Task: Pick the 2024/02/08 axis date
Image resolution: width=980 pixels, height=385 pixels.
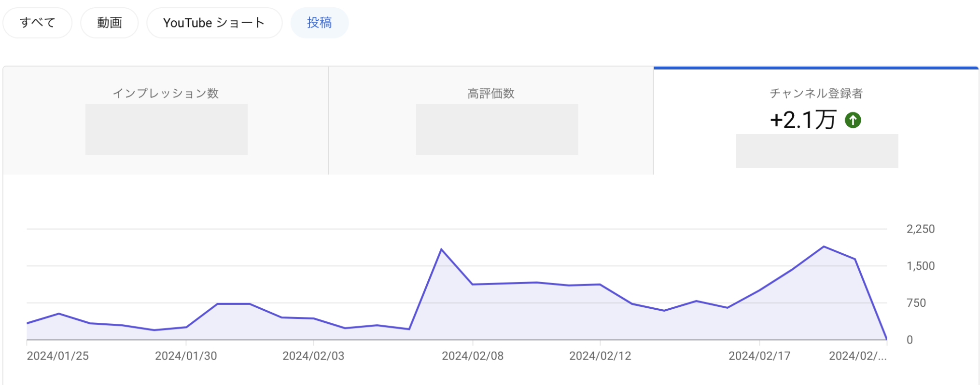Action: tap(473, 356)
